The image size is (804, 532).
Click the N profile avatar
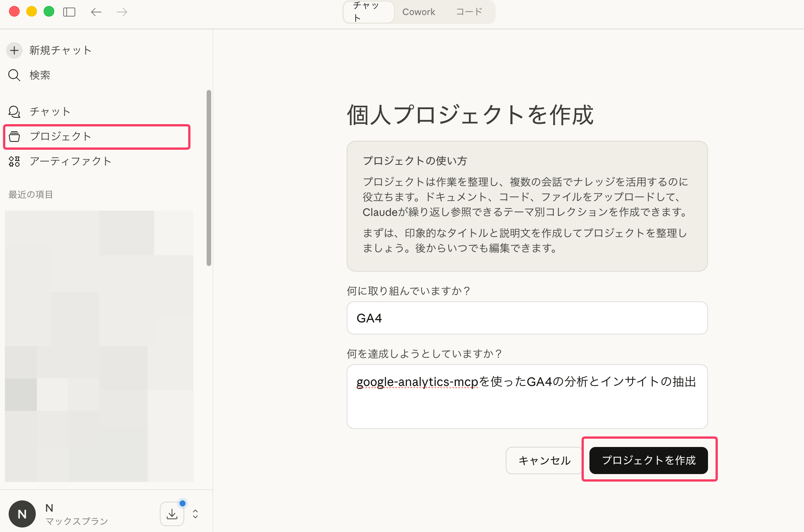click(22, 514)
